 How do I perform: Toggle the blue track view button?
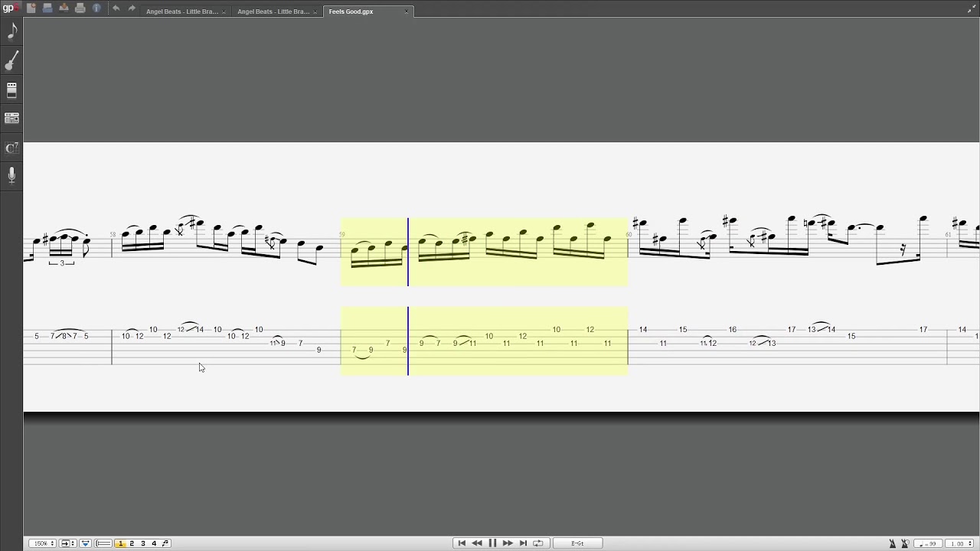pyautogui.click(x=85, y=543)
